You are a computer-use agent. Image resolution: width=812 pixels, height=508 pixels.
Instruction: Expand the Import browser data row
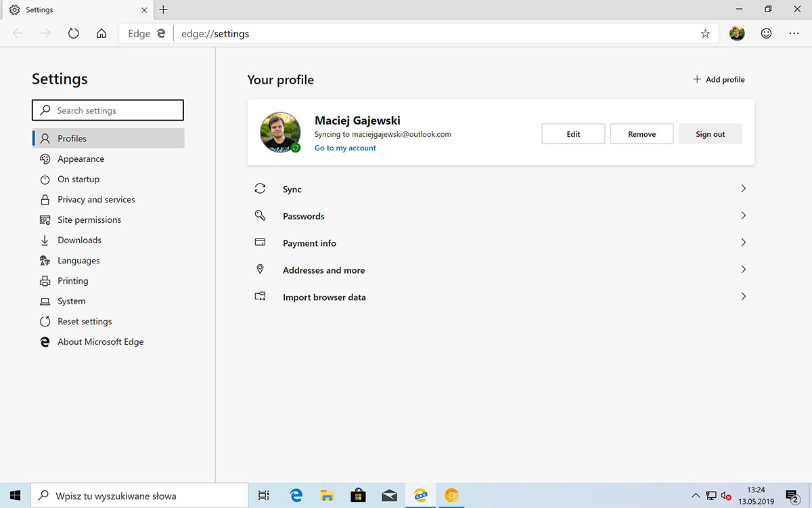click(501, 297)
